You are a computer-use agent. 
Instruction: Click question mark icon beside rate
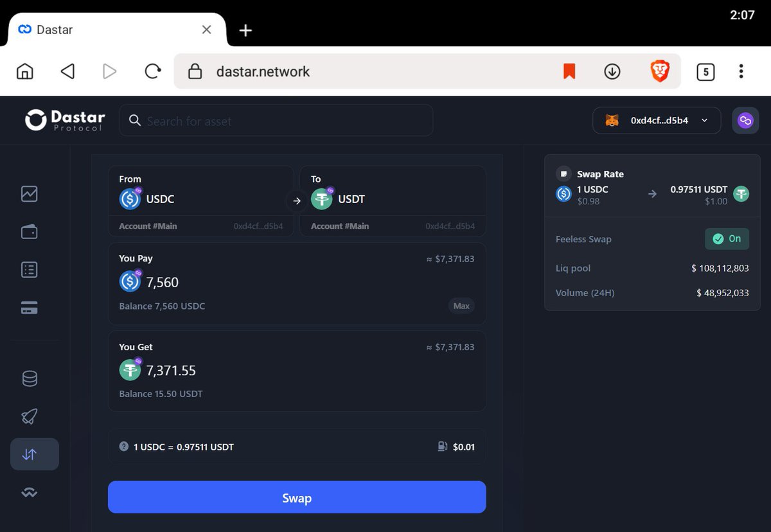pyautogui.click(x=124, y=447)
